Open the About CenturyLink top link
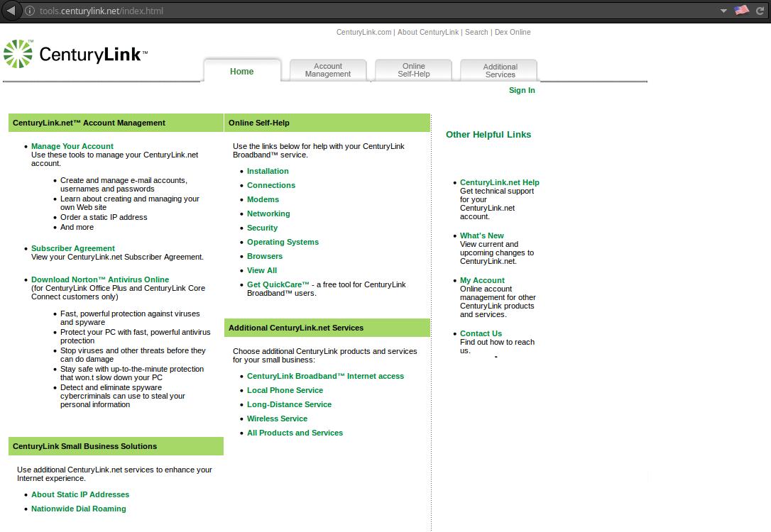 tap(428, 32)
